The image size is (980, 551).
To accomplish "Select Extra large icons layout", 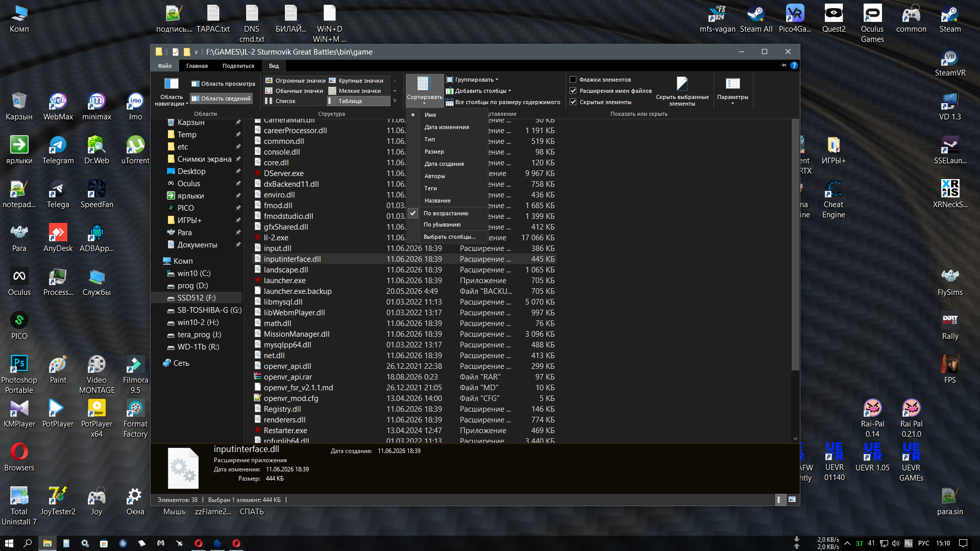I will click(296, 81).
